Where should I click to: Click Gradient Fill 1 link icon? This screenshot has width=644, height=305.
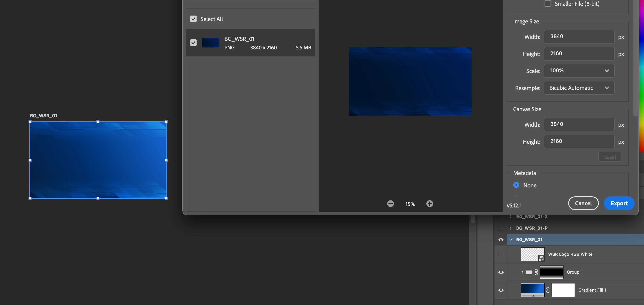pos(548,290)
